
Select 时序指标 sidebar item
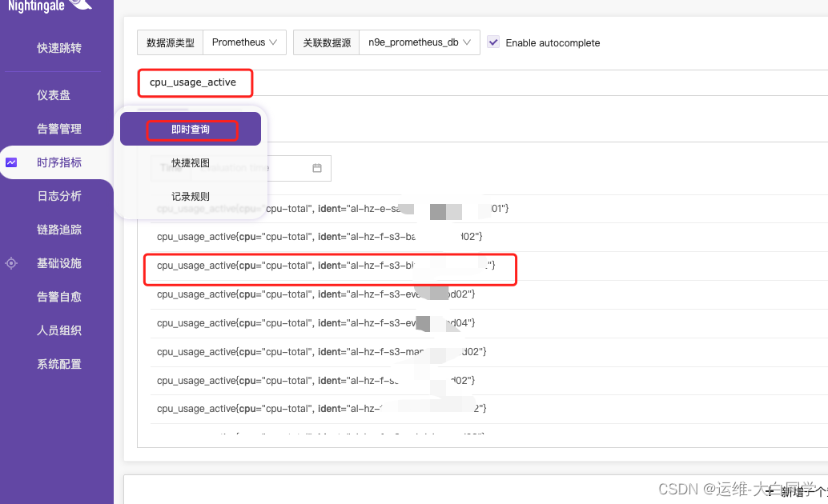tap(59, 162)
